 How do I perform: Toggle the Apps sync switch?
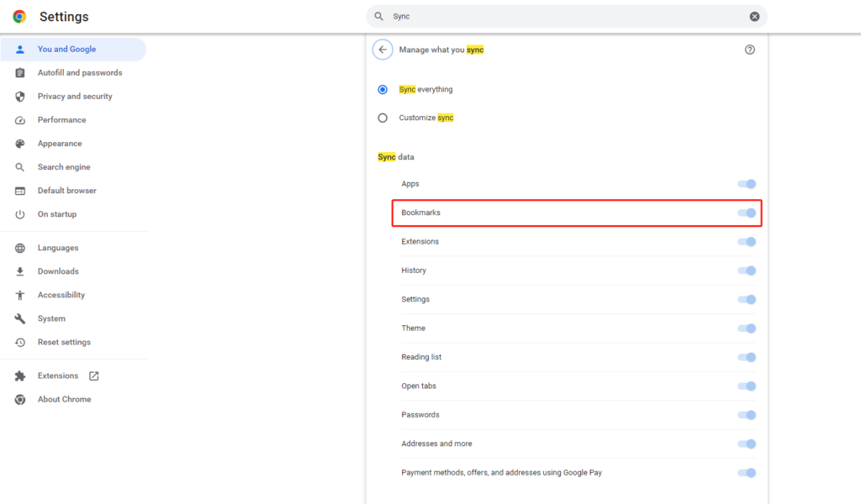click(747, 184)
